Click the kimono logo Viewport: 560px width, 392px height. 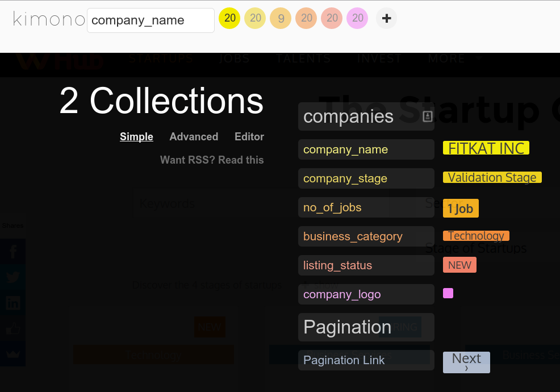tap(49, 19)
